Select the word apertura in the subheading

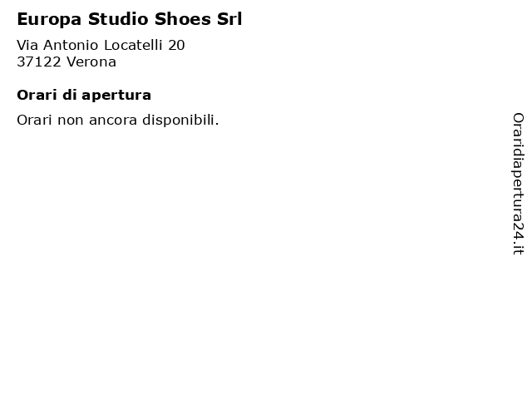(x=116, y=96)
